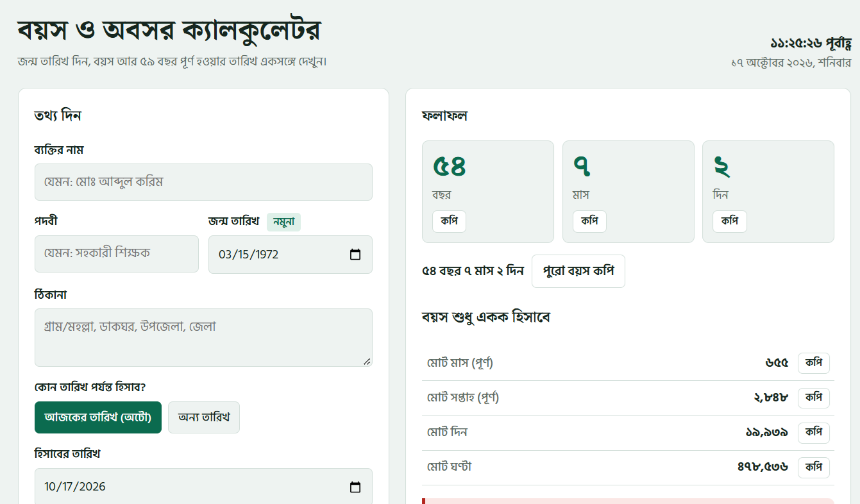Click the total weeks value ২,৮৪৮

771,398
